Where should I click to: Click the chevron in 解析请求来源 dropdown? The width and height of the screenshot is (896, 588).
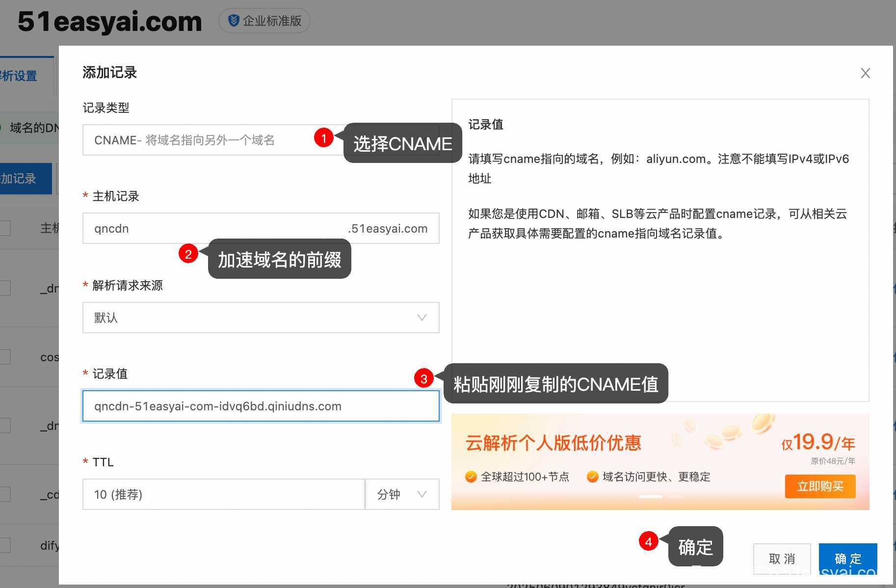(x=422, y=318)
